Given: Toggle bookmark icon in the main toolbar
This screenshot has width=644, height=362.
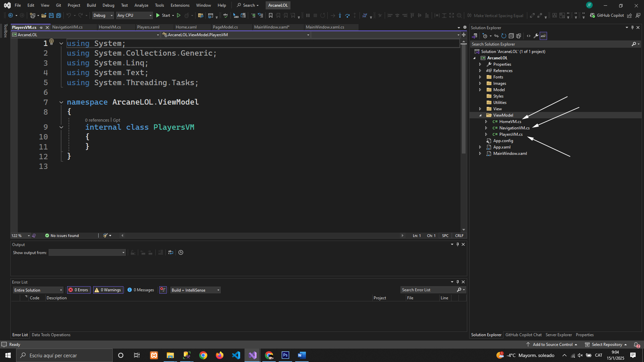Looking at the screenshot, I should coord(271,15).
